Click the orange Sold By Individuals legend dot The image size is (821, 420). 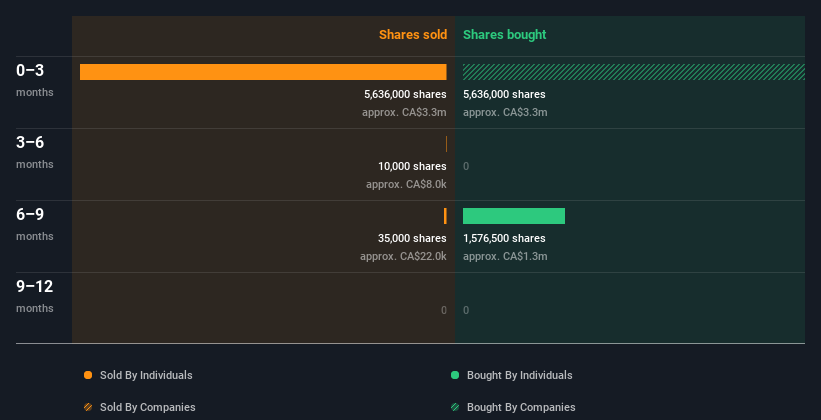(88, 375)
